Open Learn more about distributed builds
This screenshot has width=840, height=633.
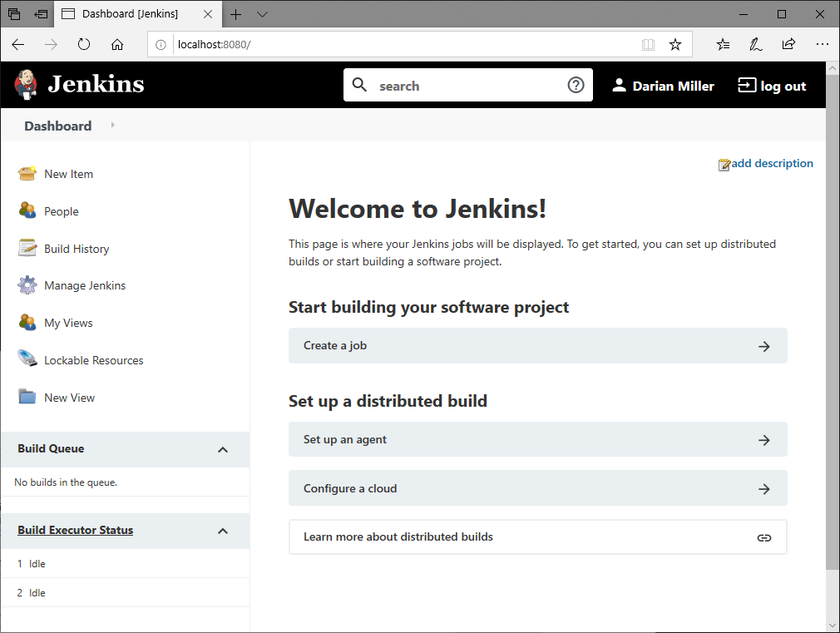point(537,537)
